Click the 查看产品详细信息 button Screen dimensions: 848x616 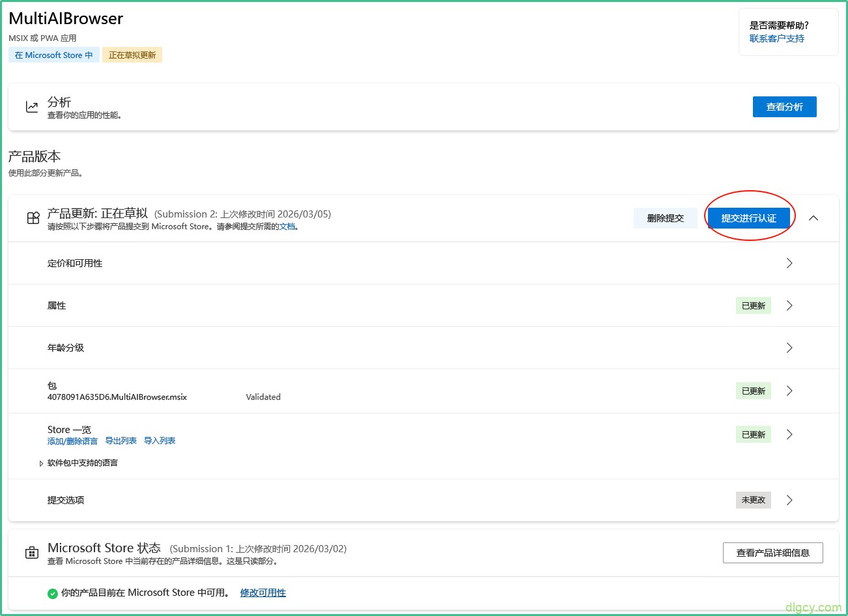[772, 552]
